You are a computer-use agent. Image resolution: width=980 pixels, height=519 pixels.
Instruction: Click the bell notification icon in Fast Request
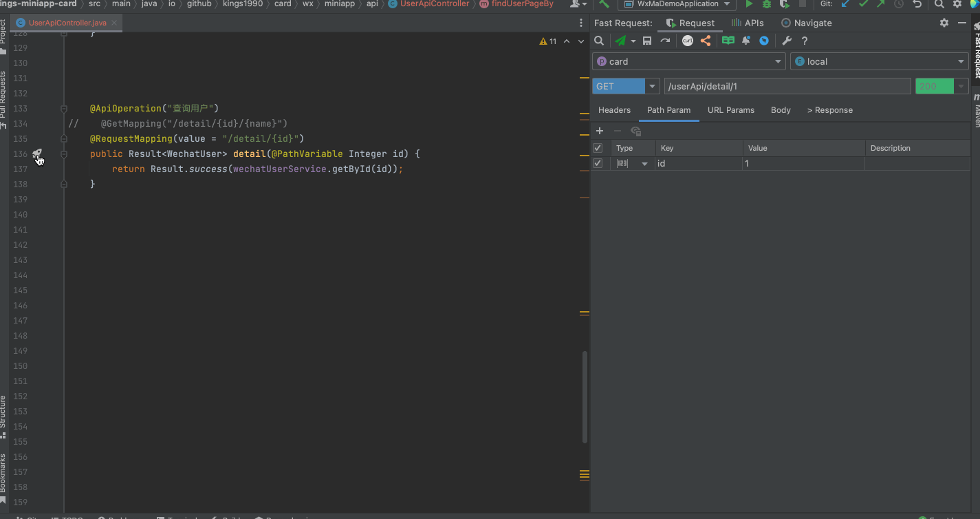pos(746,41)
